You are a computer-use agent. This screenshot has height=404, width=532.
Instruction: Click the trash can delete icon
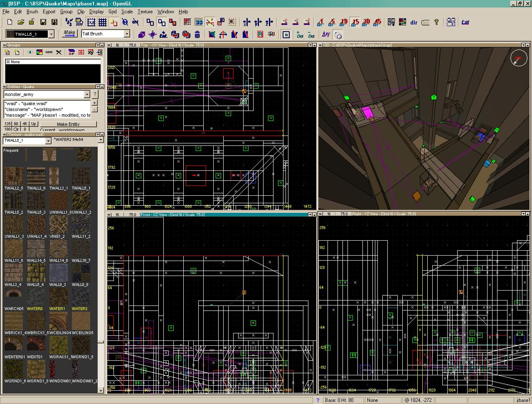pyautogui.click(x=197, y=34)
